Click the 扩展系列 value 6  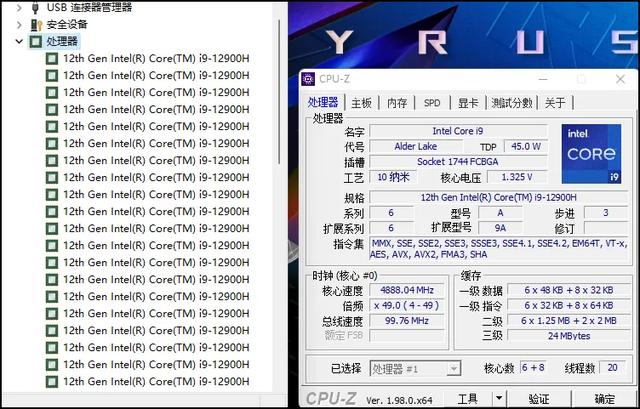click(391, 228)
